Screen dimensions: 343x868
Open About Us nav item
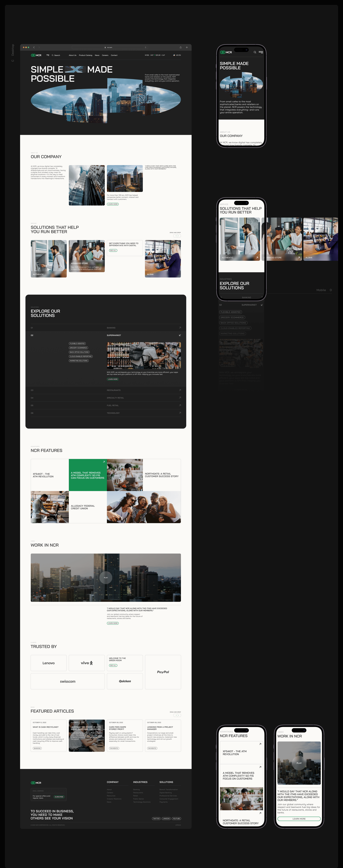(x=73, y=55)
